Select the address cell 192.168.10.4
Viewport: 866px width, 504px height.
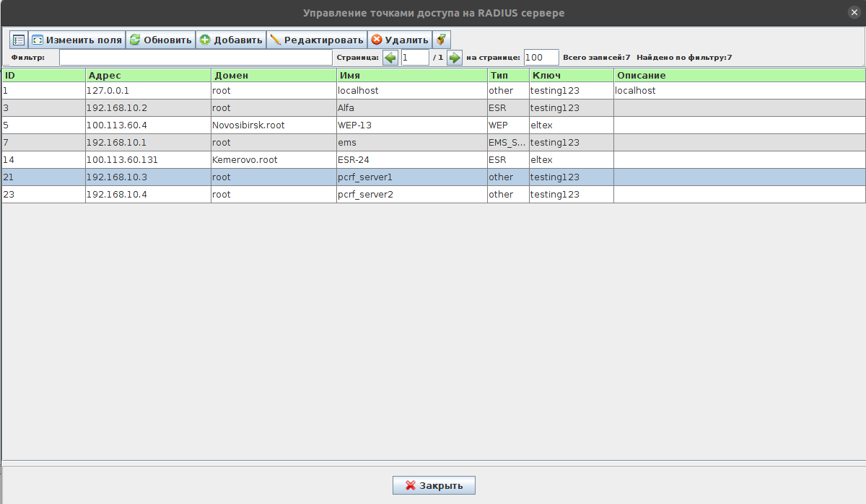tap(148, 195)
